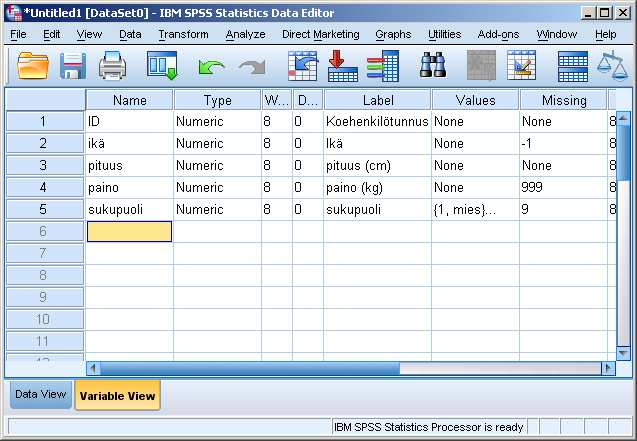Click the Missing cell showing '999'
This screenshot has height=441, width=637.
point(563,187)
